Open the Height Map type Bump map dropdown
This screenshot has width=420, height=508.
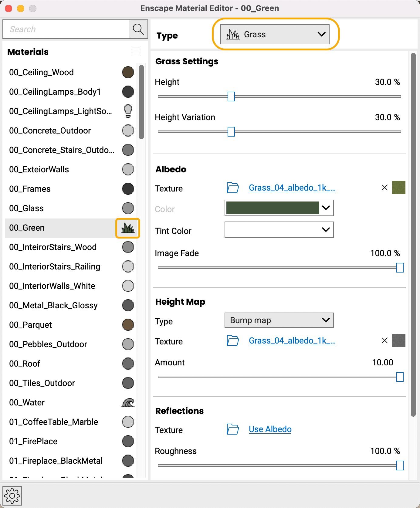(279, 320)
